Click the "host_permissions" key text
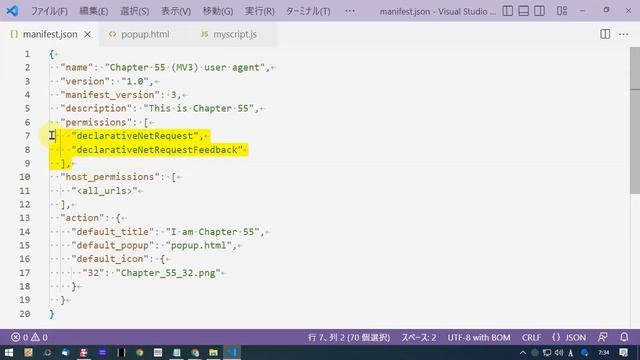640x360 pixels. coord(110,177)
